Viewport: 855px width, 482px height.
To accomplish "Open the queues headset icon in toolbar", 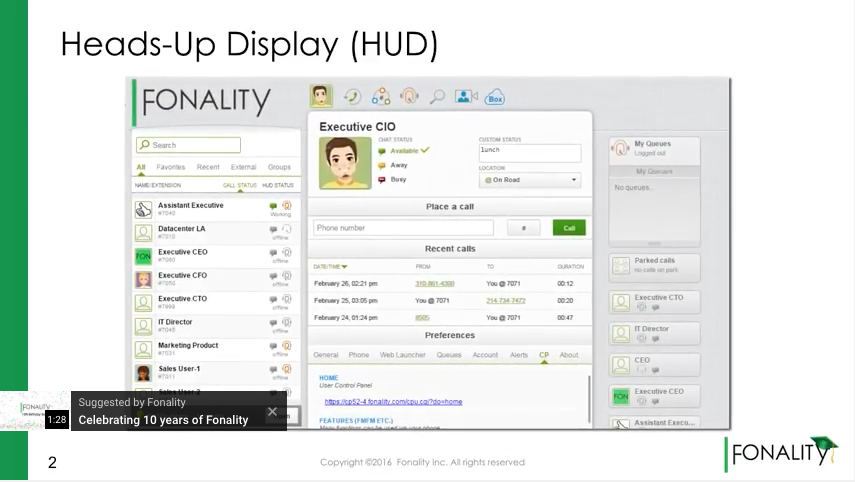I will coord(409,97).
